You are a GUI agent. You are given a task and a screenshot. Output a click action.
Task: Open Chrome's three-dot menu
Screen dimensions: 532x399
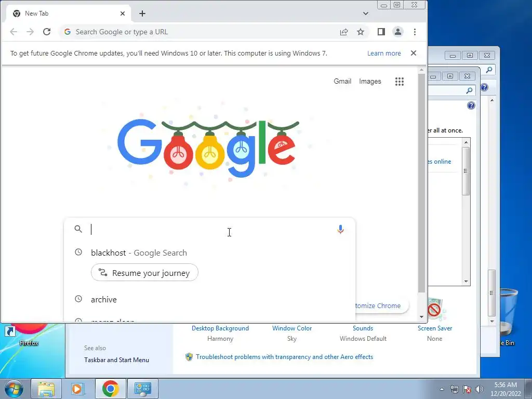(415, 32)
